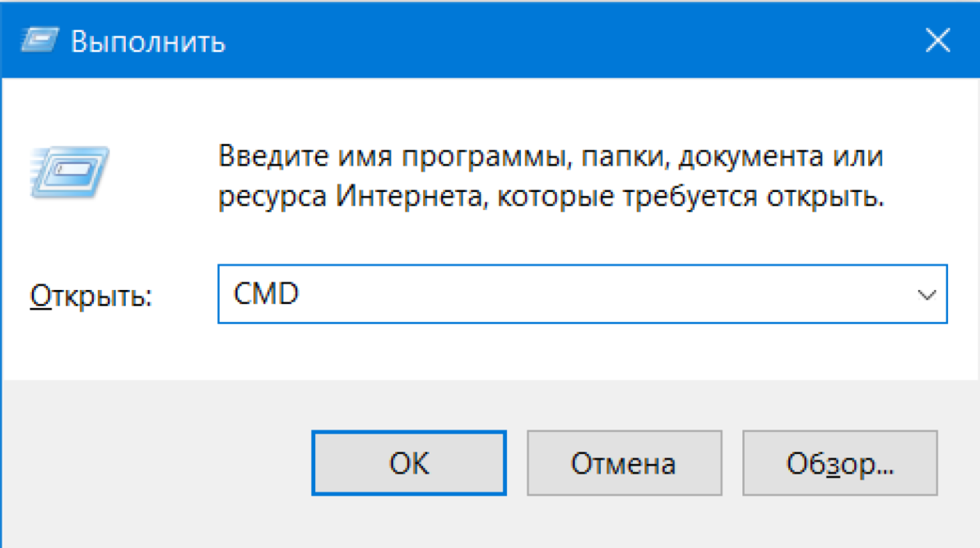Expand the Открыть combo box arrow
The image size is (980, 548).
926,294
